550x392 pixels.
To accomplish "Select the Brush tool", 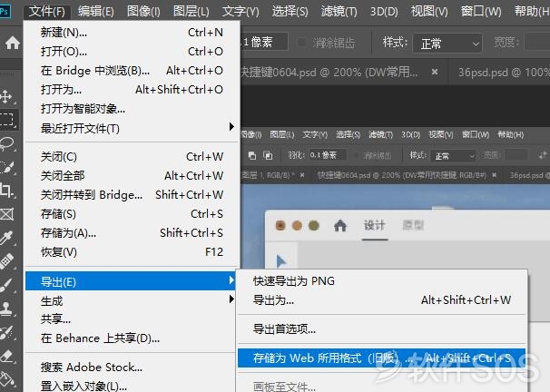I will [6, 285].
